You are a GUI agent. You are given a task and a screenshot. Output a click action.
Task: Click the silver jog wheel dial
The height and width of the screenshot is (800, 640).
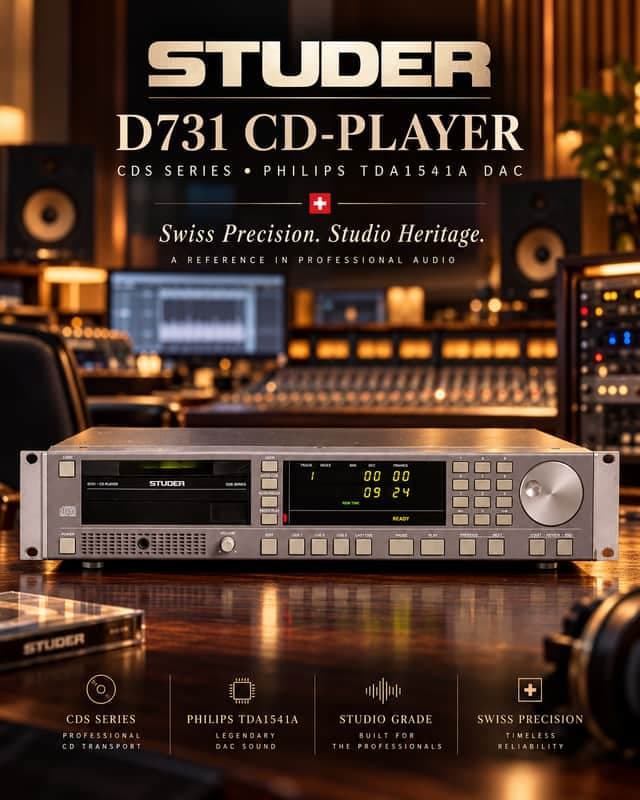tap(551, 493)
